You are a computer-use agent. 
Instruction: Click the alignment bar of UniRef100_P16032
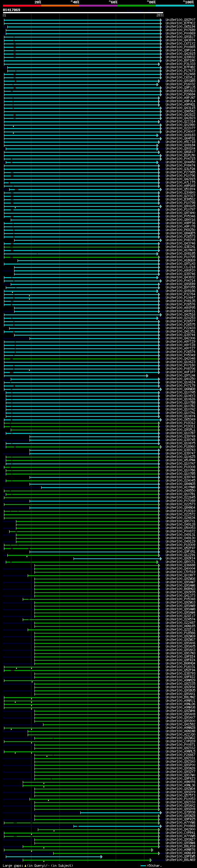click(81, 84)
